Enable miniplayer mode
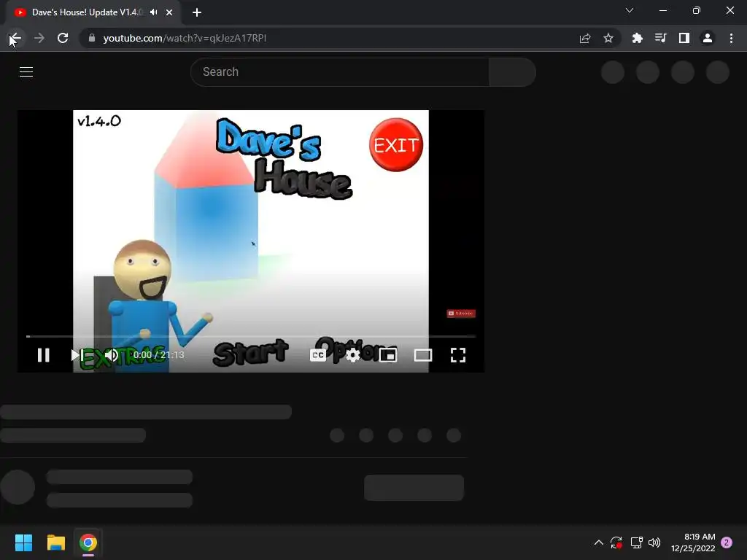Viewport: 747px width, 560px height. click(x=388, y=355)
